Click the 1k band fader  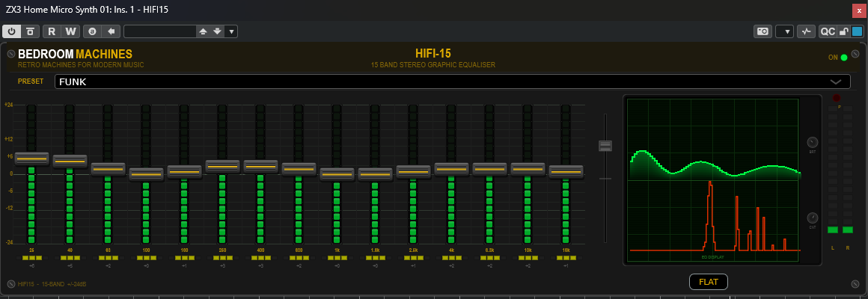(337, 174)
